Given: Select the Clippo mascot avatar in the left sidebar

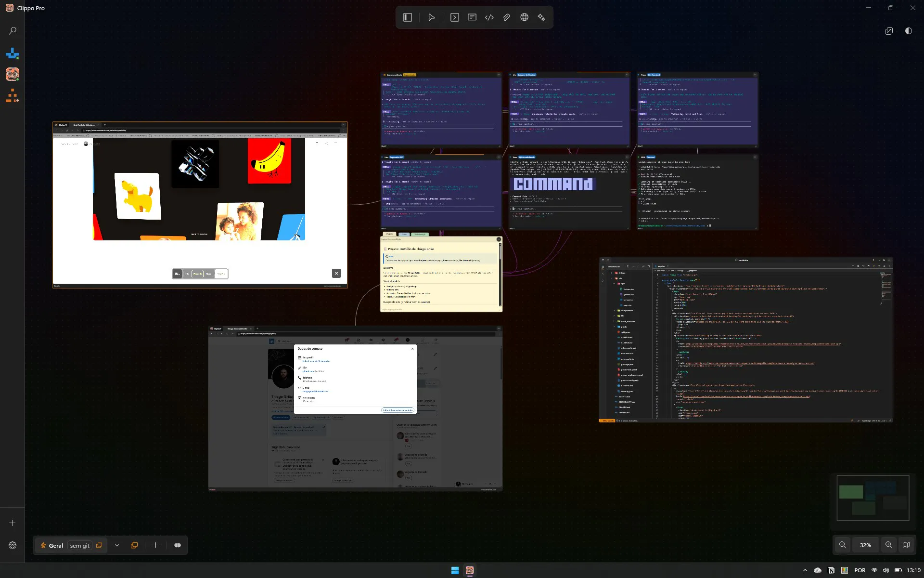Looking at the screenshot, I should pos(13,74).
